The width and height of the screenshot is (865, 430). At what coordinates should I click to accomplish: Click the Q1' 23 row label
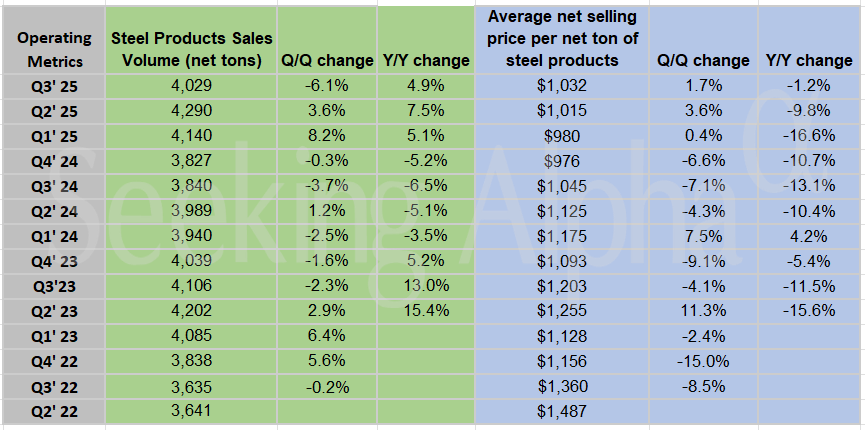pyautogui.click(x=50, y=335)
